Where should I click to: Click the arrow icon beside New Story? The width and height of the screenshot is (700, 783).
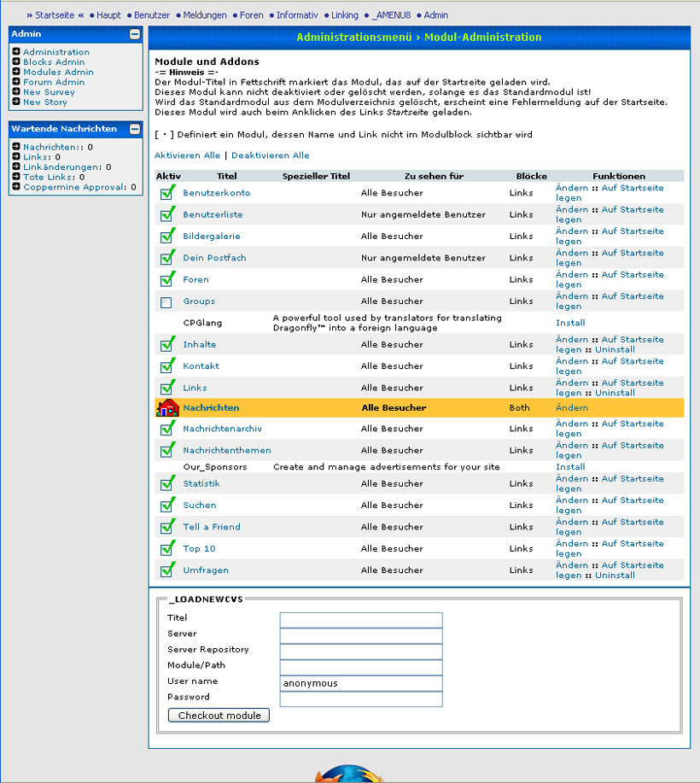click(x=16, y=102)
